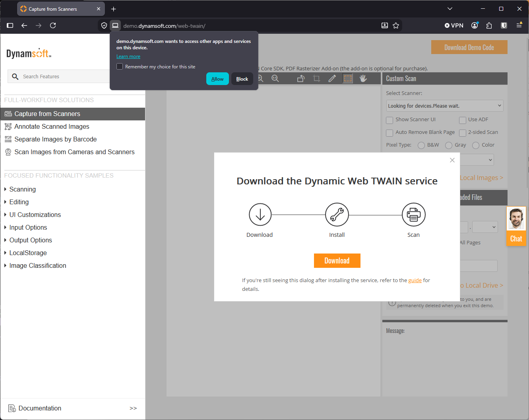Select the pencil edit tool icon

(x=332, y=79)
